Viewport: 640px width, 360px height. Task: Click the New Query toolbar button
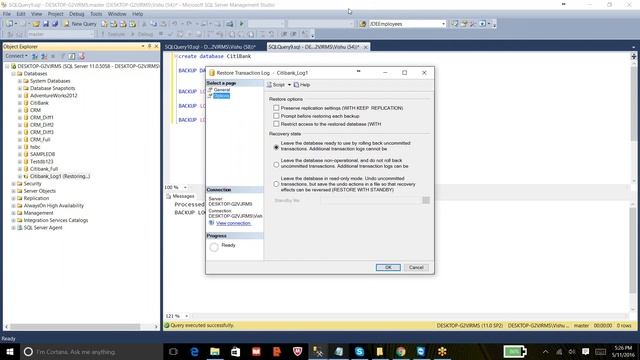80,24
